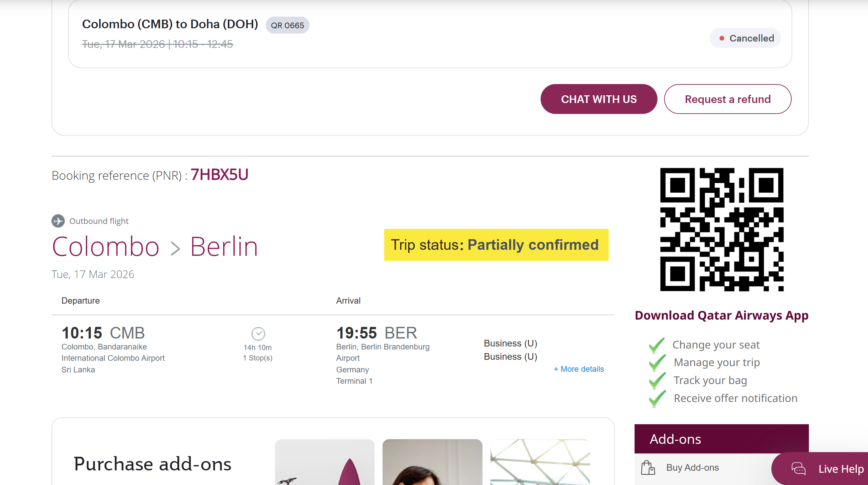The image size is (868, 485).
Task: Select Buy Add-ons in the sidebar
Action: [x=692, y=467]
